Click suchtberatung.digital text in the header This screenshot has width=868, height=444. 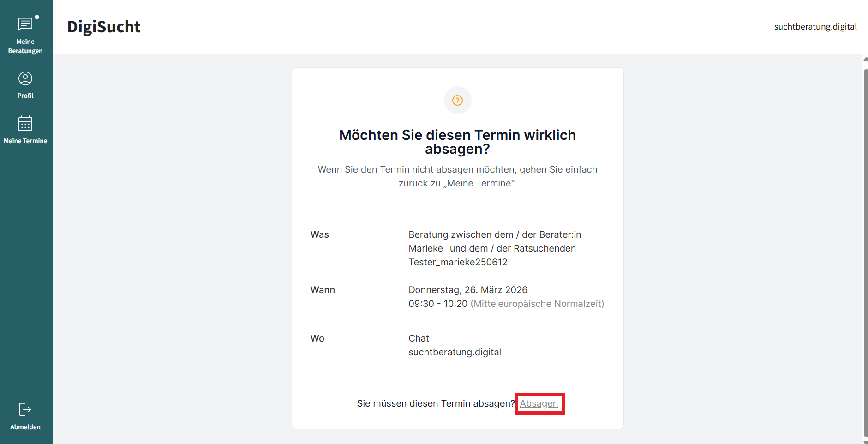point(815,27)
